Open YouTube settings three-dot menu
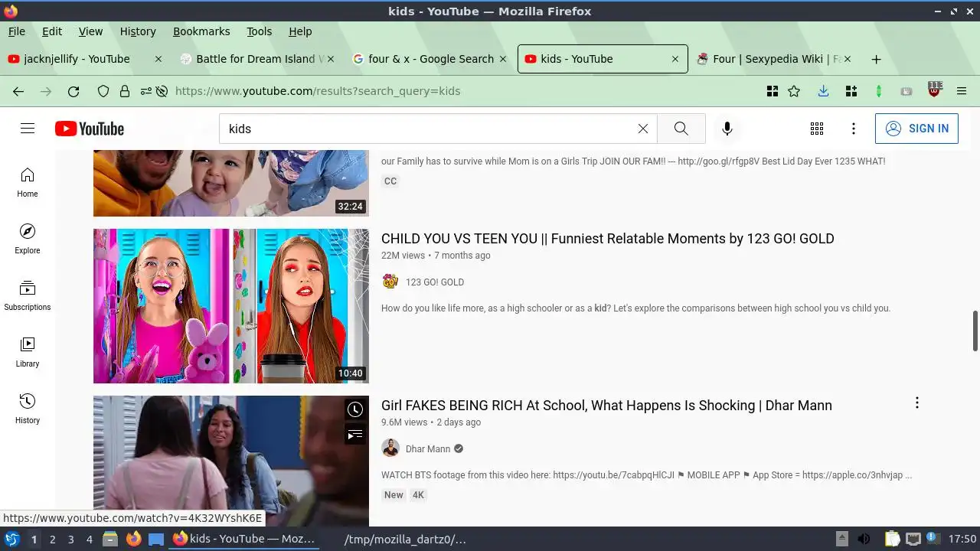This screenshot has height=551, width=980. point(854,129)
